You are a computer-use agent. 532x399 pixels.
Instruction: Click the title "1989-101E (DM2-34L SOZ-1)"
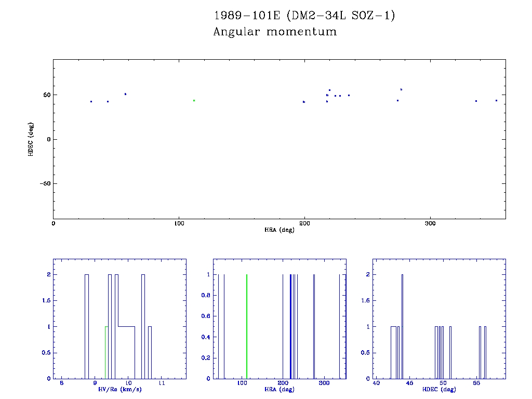[x=304, y=16]
